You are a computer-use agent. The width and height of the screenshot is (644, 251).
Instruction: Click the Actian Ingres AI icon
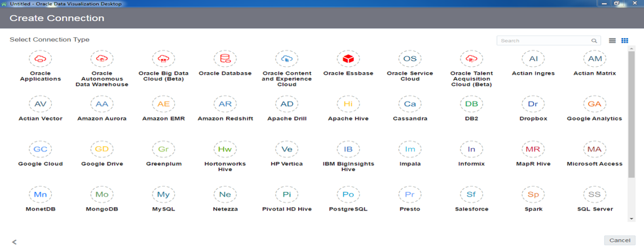[533, 59]
